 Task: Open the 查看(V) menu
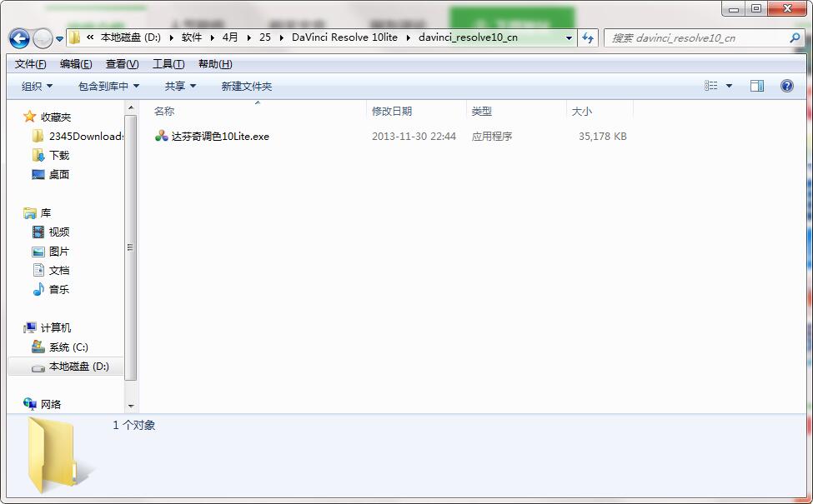click(123, 64)
